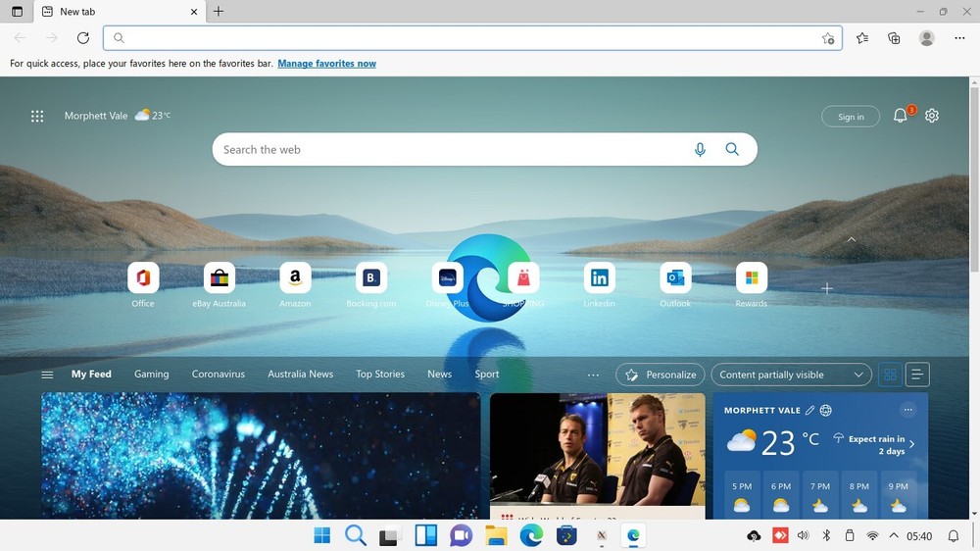
Task: Switch feed to grid layout view
Action: coord(890,375)
